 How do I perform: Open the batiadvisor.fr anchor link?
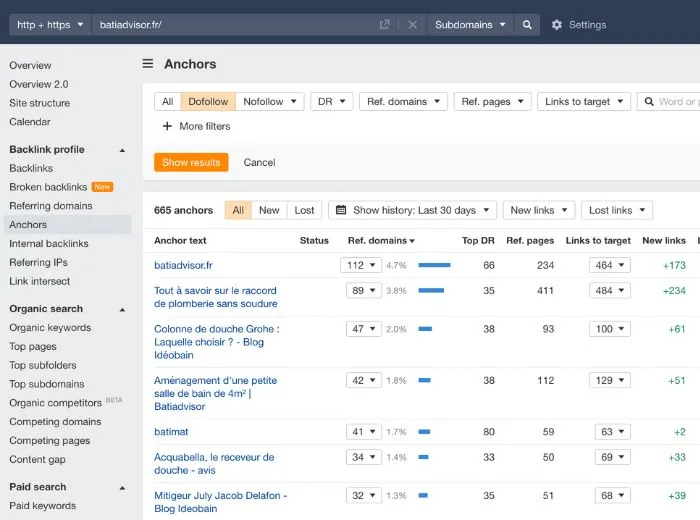pyautogui.click(x=183, y=265)
